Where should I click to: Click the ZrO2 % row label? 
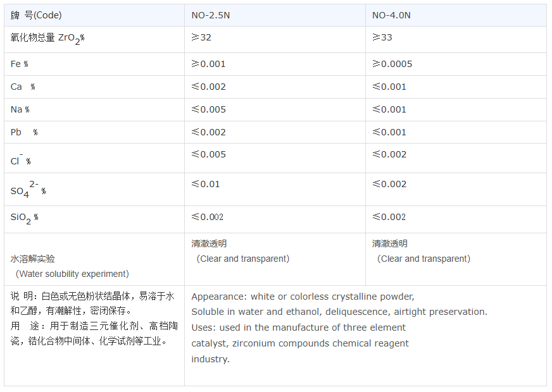pos(47,38)
